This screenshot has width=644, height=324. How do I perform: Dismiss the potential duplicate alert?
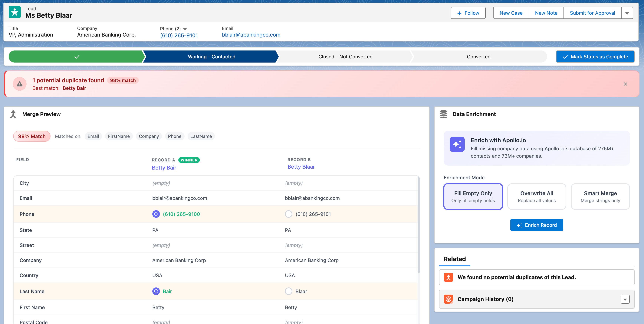click(x=626, y=84)
